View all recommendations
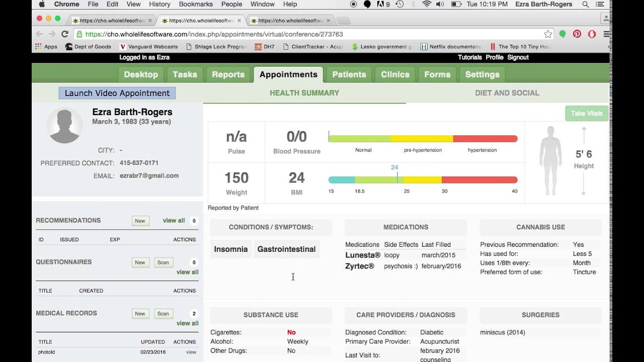 tap(174, 220)
